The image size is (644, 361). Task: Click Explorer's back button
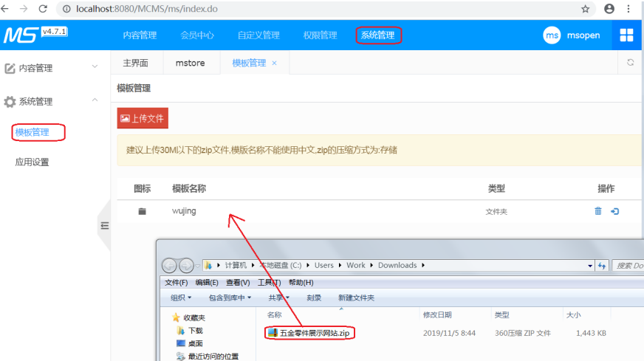pos(169,266)
